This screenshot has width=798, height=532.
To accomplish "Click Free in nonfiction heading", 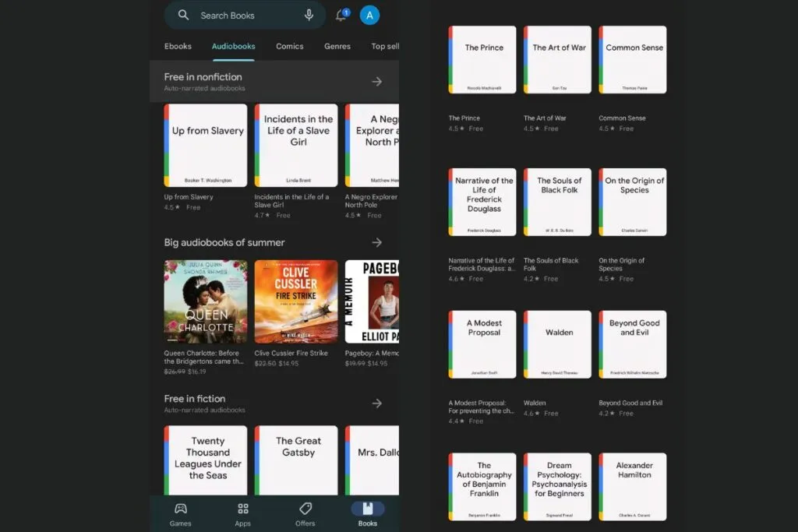I will tap(203, 77).
